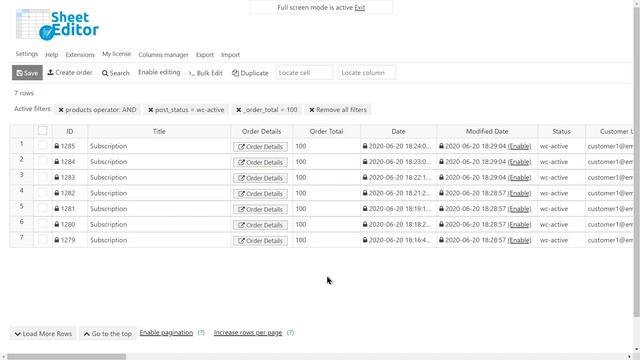Viewport: 640px width, 360px height.
Task: Open Order Details for order 1280
Action: pyautogui.click(x=260, y=225)
